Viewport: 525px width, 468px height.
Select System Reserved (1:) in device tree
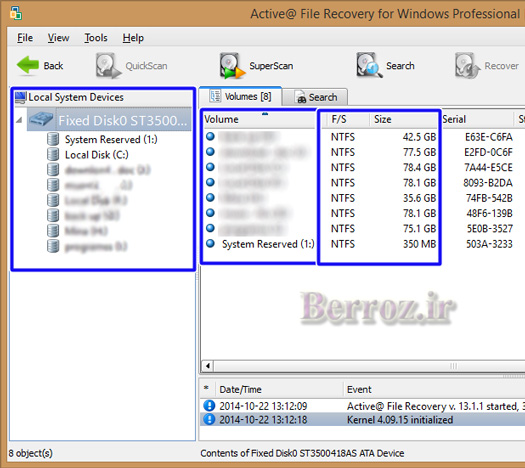pos(111,139)
